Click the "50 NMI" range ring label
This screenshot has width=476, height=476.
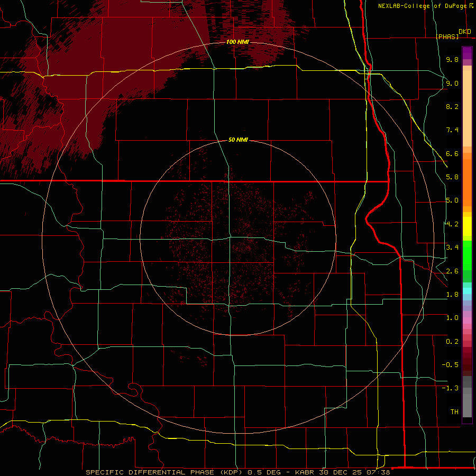tap(239, 140)
